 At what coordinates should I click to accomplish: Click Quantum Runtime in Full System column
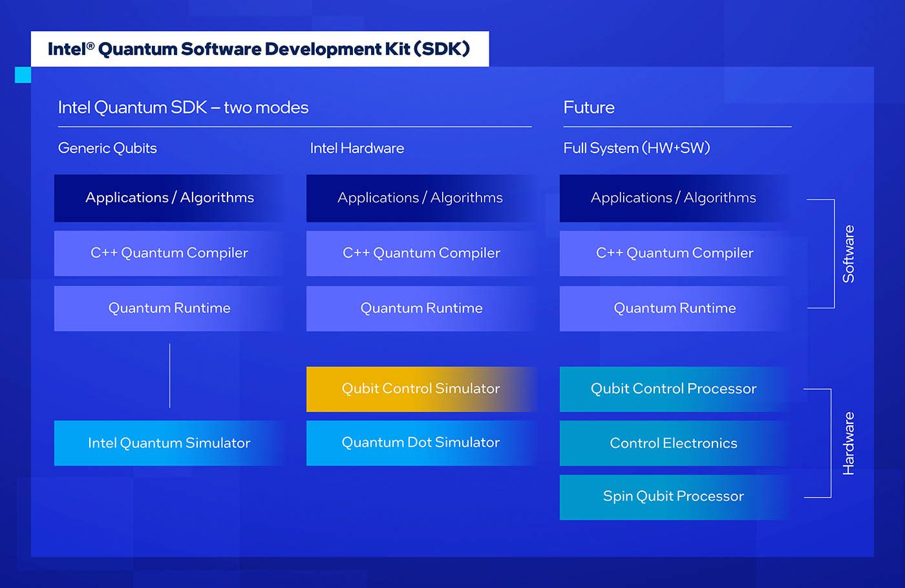pos(675,309)
